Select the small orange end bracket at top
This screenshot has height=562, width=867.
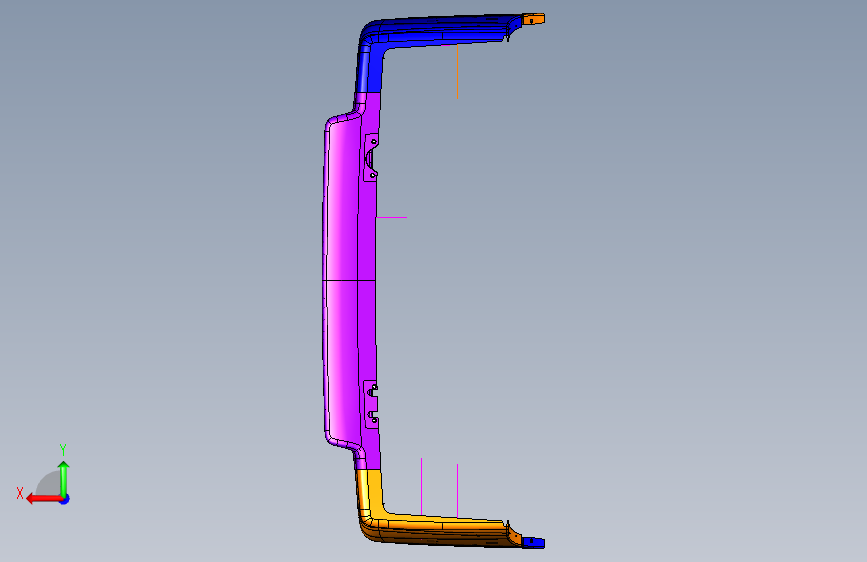tap(534, 19)
